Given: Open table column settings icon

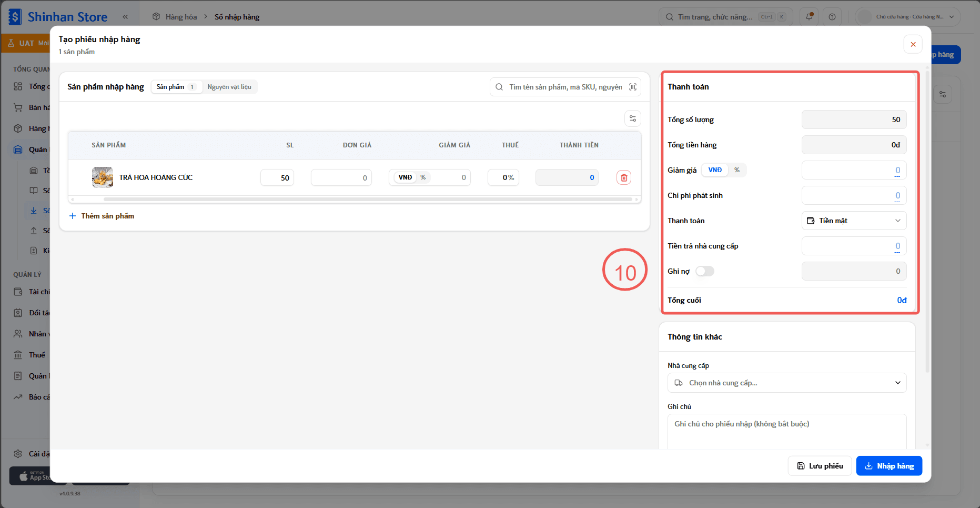Looking at the screenshot, I should click(x=633, y=119).
